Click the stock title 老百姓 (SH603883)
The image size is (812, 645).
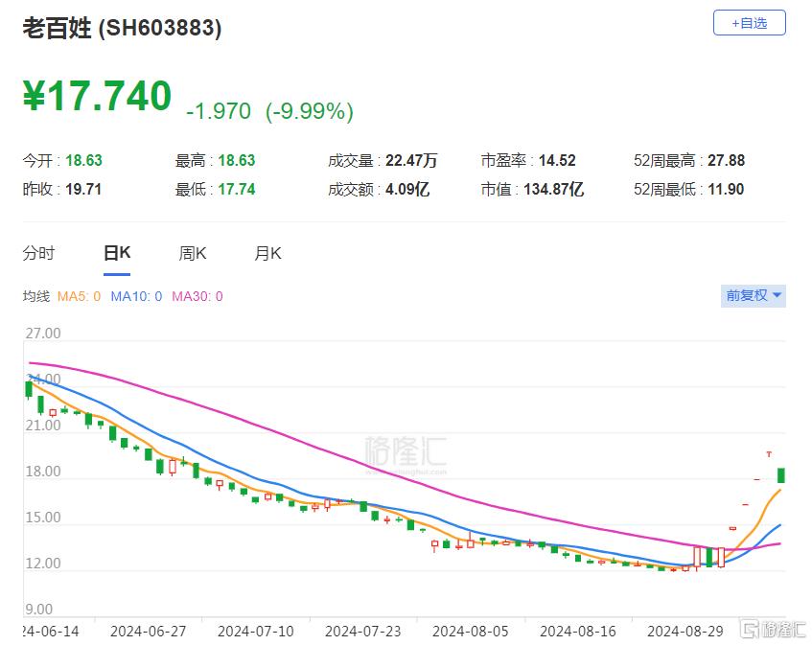tap(122, 28)
